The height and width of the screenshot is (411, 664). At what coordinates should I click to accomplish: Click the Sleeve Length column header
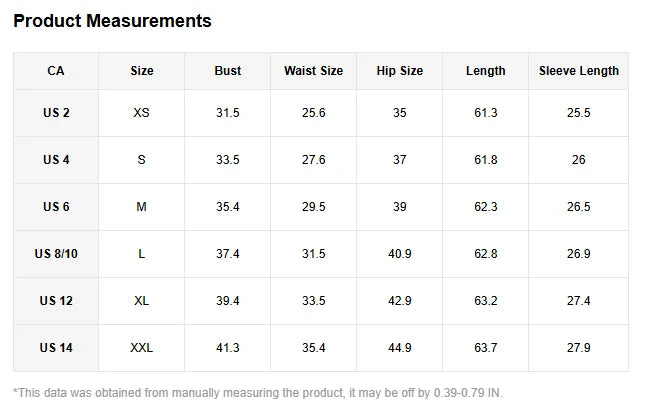pyautogui.click(x=578, y=71)
